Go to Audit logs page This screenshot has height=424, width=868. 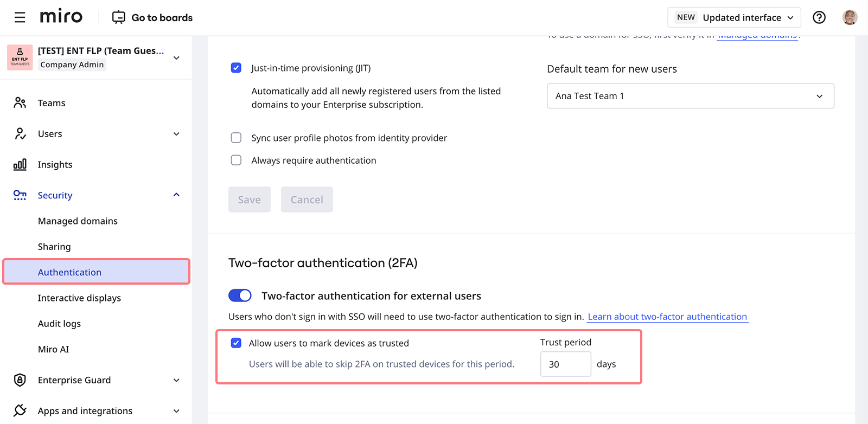point(59,324)
